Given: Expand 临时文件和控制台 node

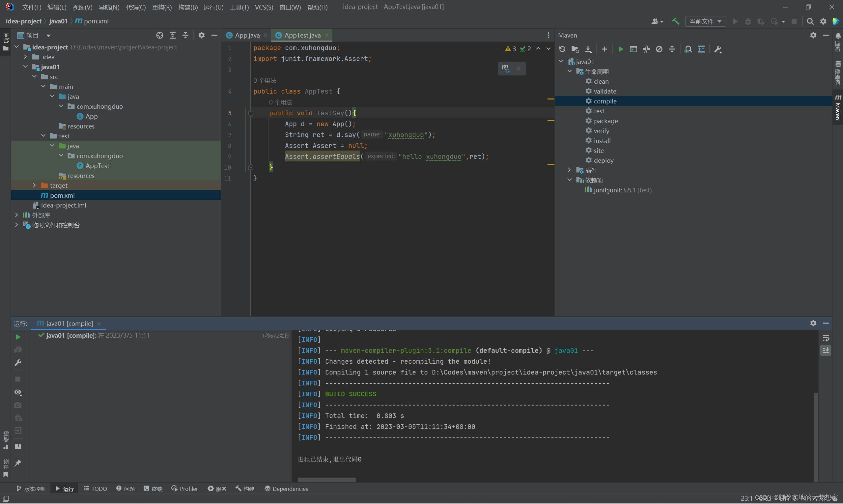Looking at the screenshot, I should pyautogui.click(x=17, y=224).
